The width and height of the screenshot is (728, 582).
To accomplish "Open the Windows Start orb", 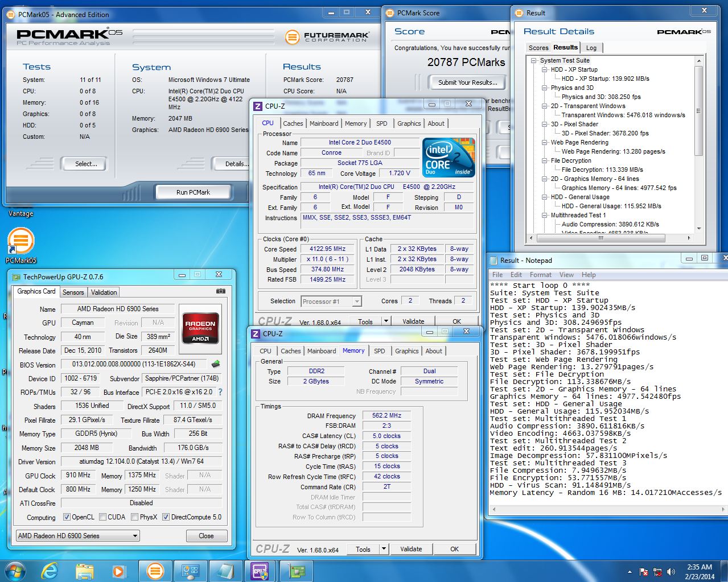I will 15,571.
